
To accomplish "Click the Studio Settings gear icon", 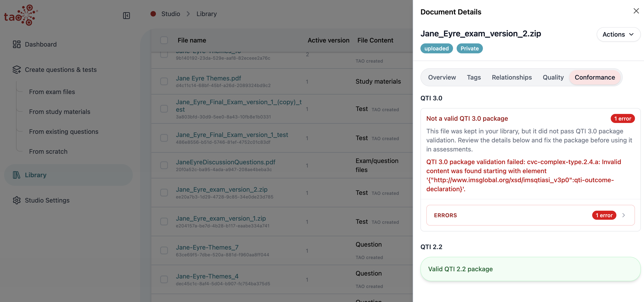I will [17, 200].
